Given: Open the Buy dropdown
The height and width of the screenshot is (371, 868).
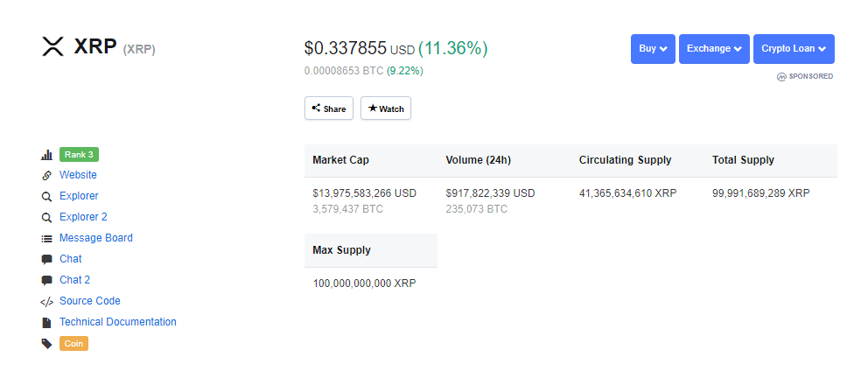Looking at the screenshot, I should click(653, 49).
